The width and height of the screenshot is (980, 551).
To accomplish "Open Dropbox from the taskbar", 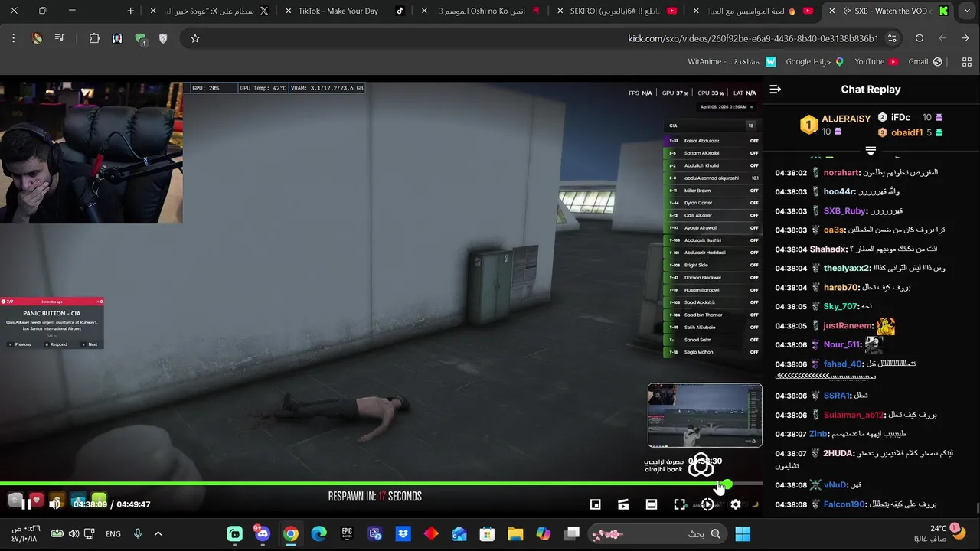I will pyautogui.click(x=403, y=533).
